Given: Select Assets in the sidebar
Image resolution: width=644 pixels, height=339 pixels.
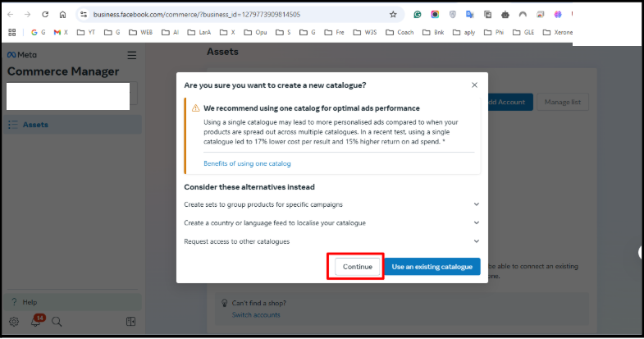Looking at the screenshot, I should pyautogui.click(x=35, y=125).
